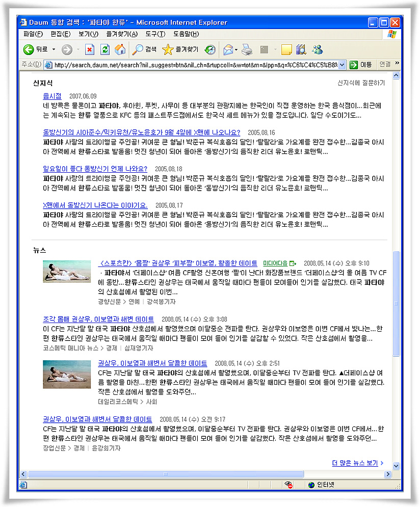The height and width of the screenshot is (507, 420).
Task: Open the Forward history dropdown arrow
Action: (x=78, y=49)
